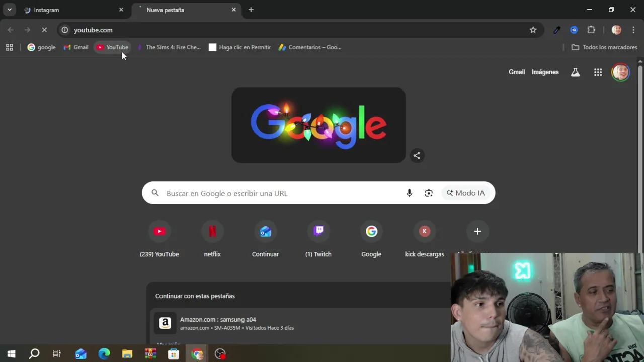The width and height of the screenshot is (644, 362).
Task: Click the site information icon in address bar
Action: (x=65, y=30)
